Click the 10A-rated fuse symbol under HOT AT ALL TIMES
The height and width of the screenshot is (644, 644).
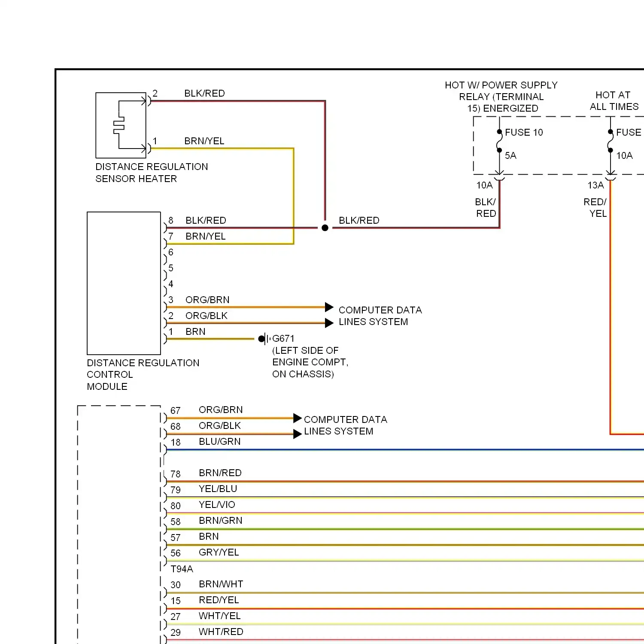[610, 141]
